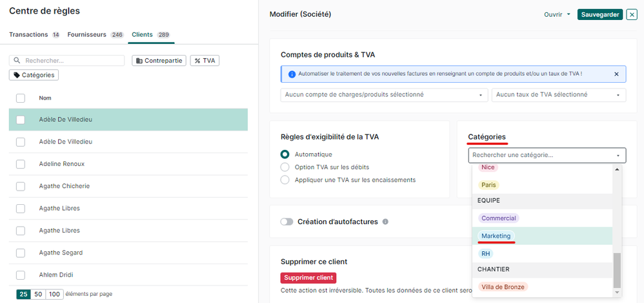644x303 pixels.
Task: Expand the compte de charges/produits dropdown
Action: pos(384,95)
